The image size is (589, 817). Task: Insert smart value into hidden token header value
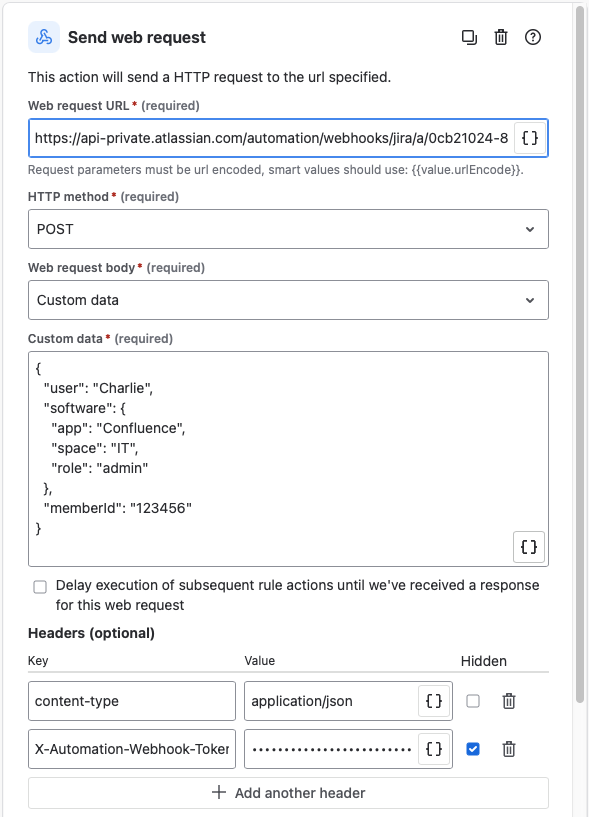pos(434,749)
